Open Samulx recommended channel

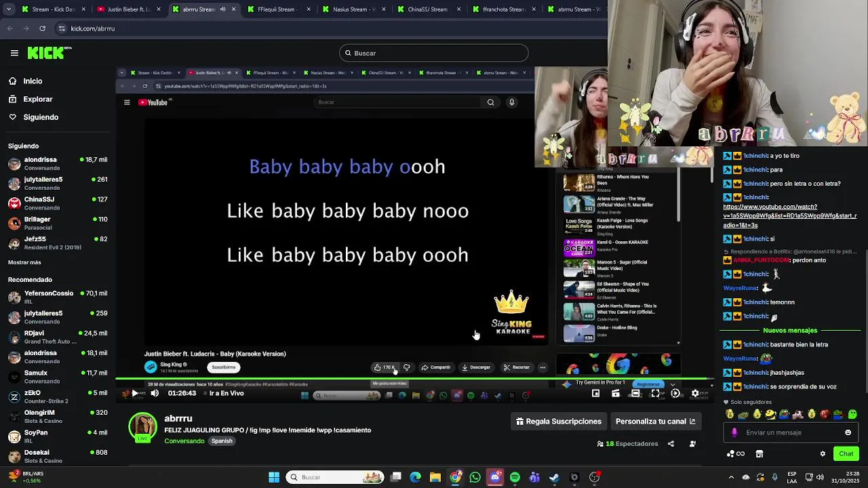[58, 377]
